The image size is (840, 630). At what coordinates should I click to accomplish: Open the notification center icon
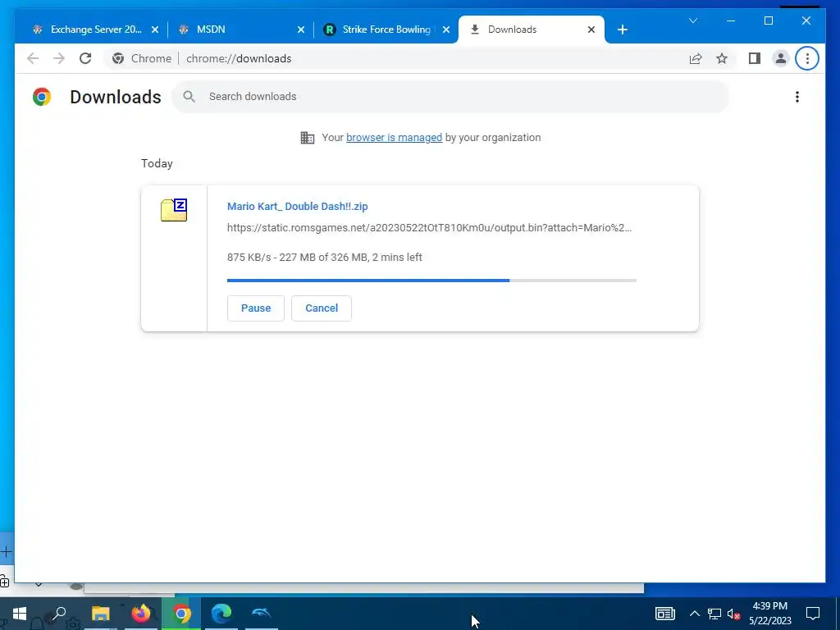pyautogui.click(x=813, y=614)
